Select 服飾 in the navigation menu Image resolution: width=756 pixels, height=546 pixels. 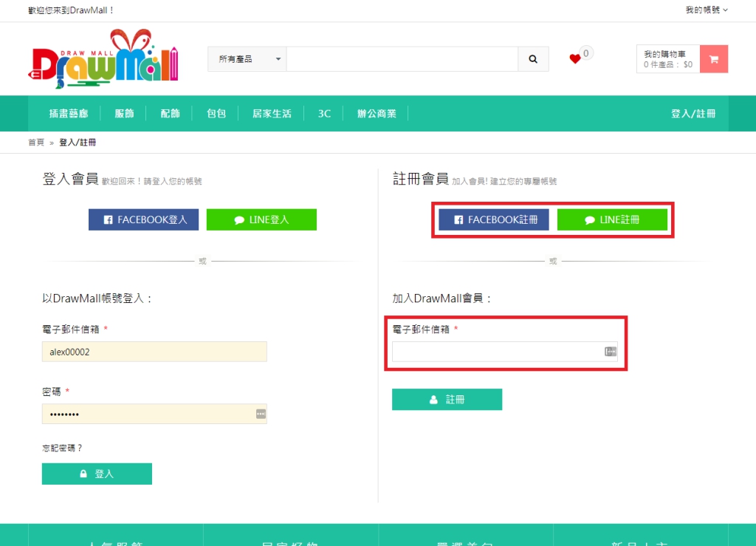(x=124, y=113)
